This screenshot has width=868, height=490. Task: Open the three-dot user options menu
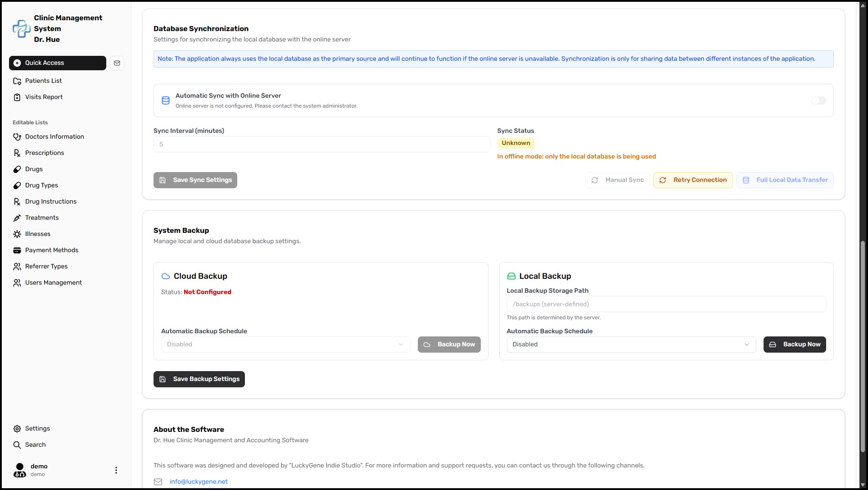coord(116,470)
